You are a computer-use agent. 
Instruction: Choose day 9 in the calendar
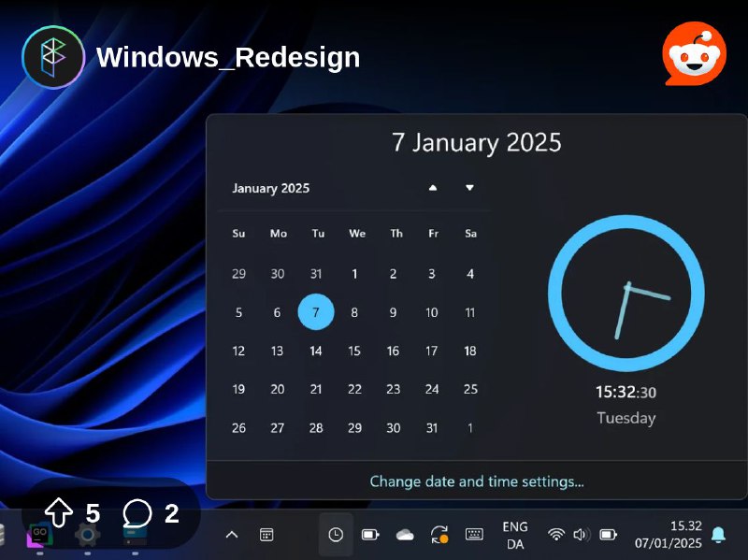[393, 312]
